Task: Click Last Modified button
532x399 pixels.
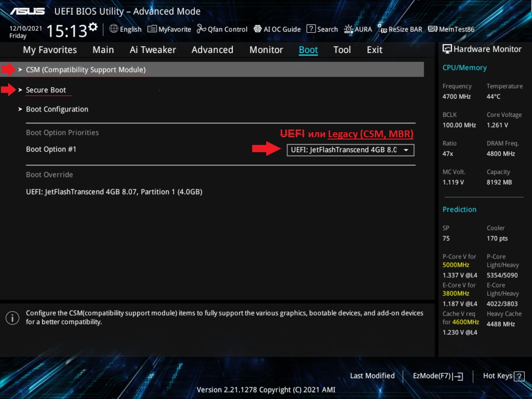Action: coord(372,376)
